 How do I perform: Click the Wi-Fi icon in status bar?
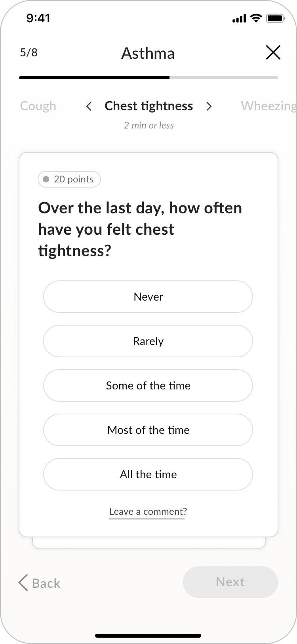256,18
